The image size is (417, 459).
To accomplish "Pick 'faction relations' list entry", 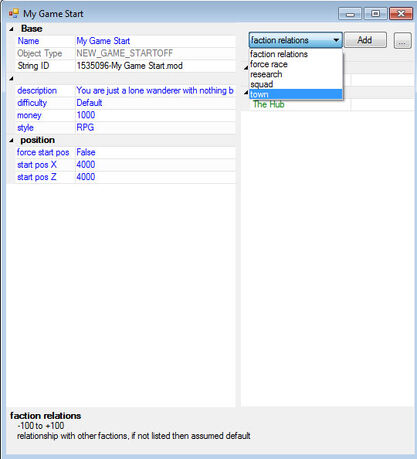I will (x=296, y=54).
